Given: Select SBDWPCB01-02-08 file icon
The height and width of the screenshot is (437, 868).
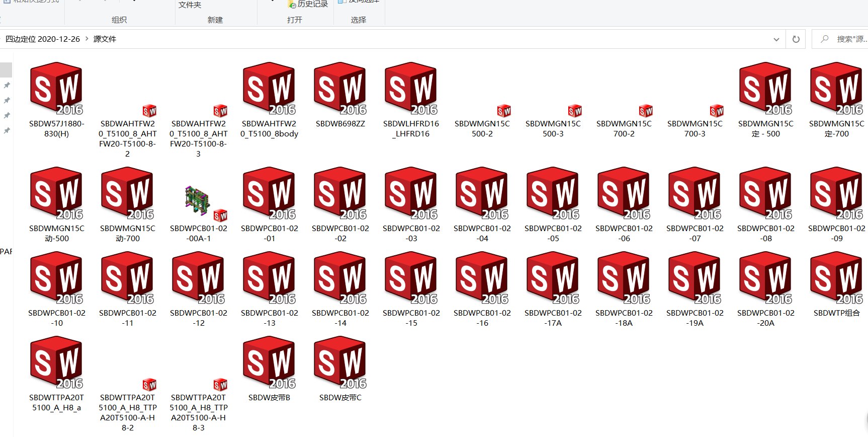Looking at the screenshot, I should [x=765, y=193].
